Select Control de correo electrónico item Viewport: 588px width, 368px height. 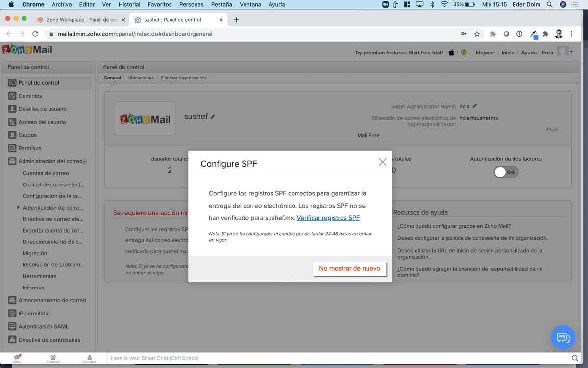pyautogui.click(x=53, y=184)
